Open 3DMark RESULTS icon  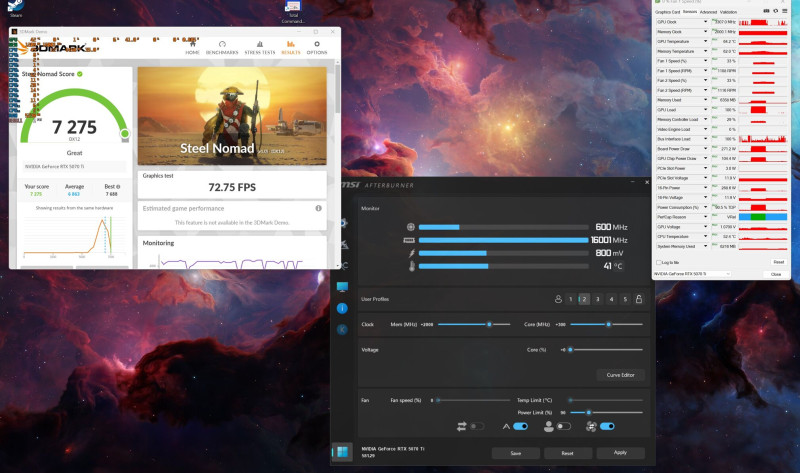click(x=291, y=44)
